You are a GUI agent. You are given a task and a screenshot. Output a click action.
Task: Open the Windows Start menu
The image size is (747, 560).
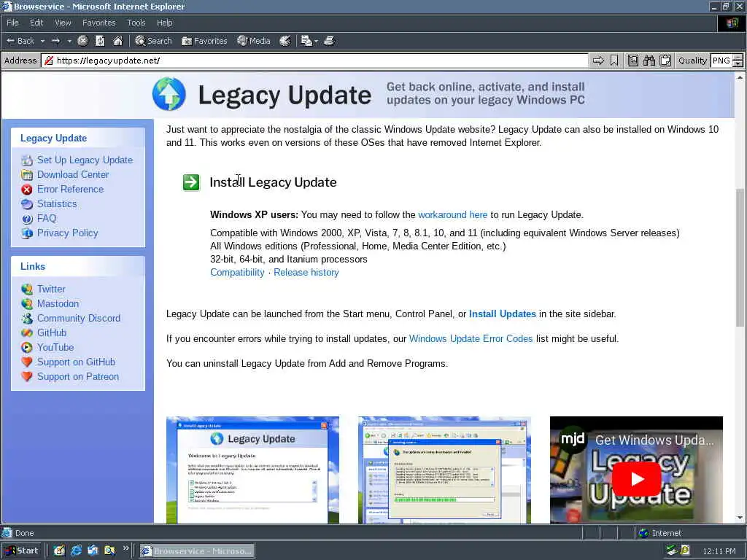tap(21, 551)
